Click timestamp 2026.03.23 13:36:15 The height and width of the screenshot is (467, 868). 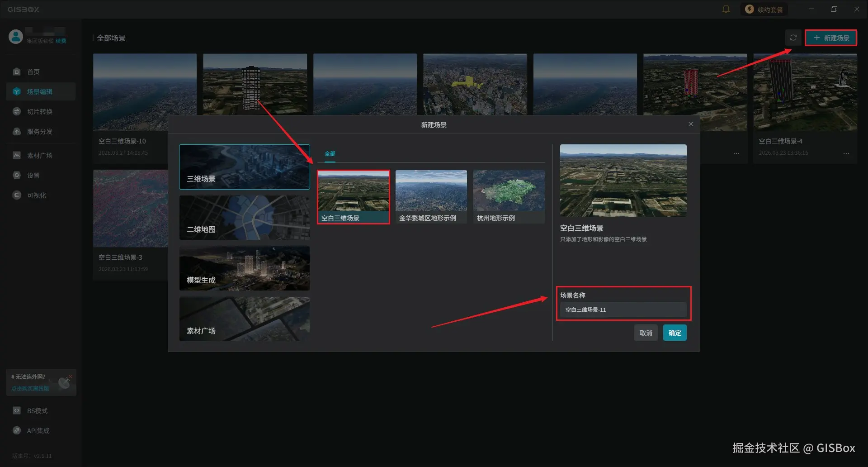[x=783, y=153]
